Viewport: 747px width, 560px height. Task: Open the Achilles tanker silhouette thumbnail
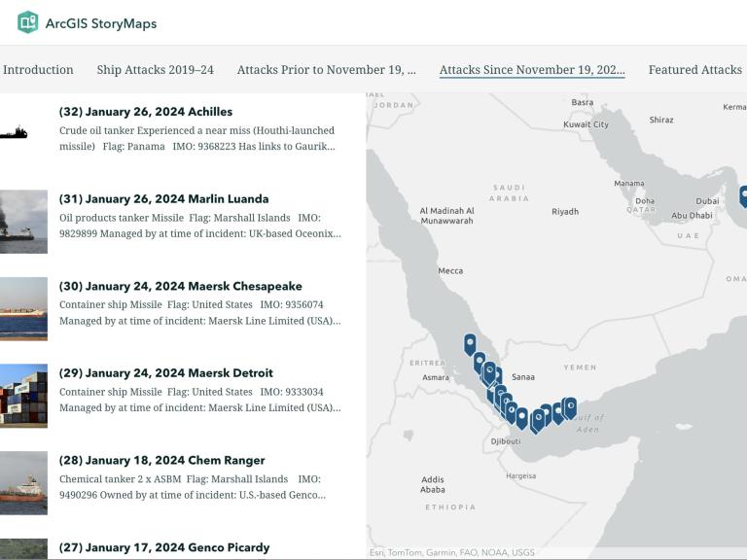(x=14, y=132)
